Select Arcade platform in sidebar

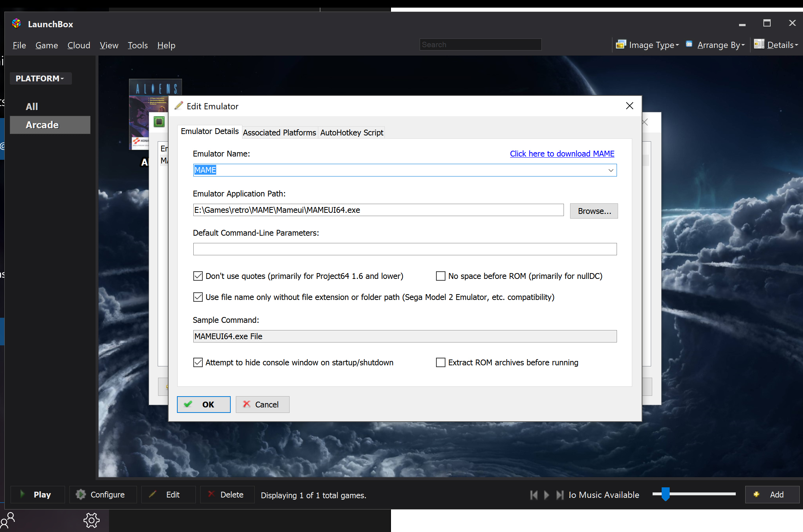[50, 125]
